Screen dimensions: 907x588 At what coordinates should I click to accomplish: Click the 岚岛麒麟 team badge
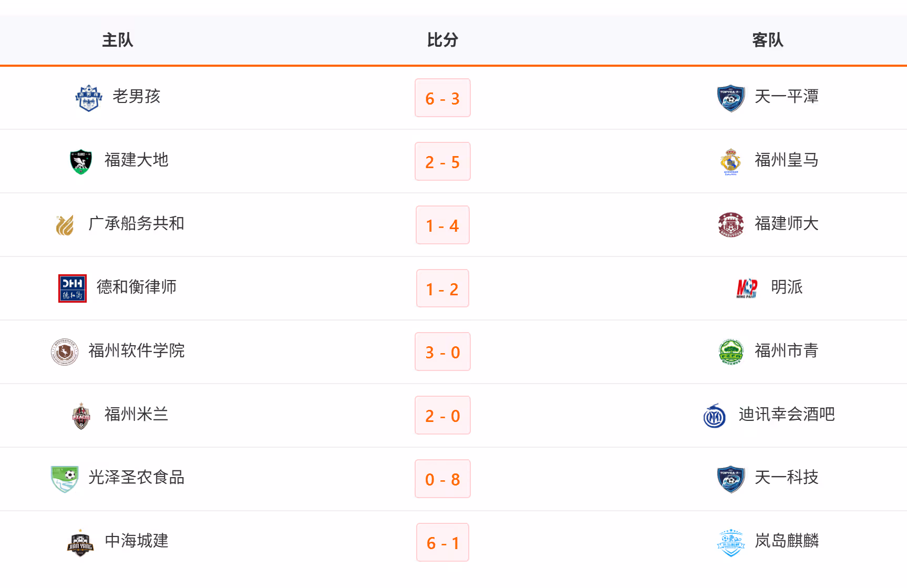(730, 542)
